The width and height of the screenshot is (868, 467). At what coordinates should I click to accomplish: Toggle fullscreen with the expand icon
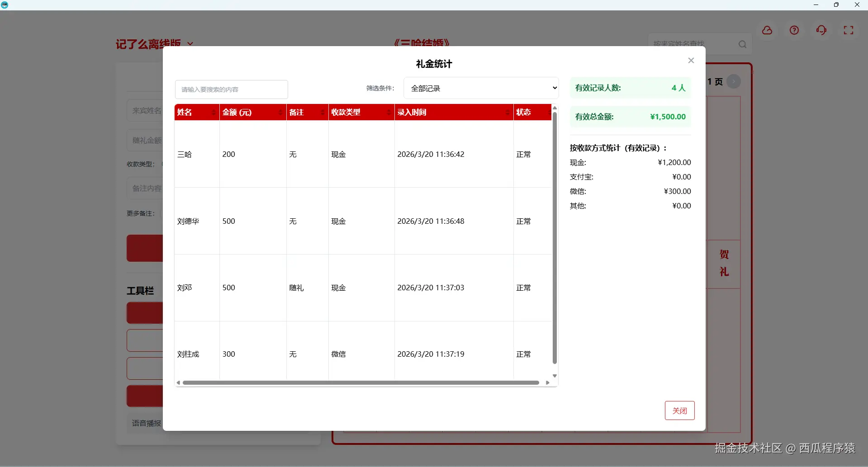tap(849, 30)
